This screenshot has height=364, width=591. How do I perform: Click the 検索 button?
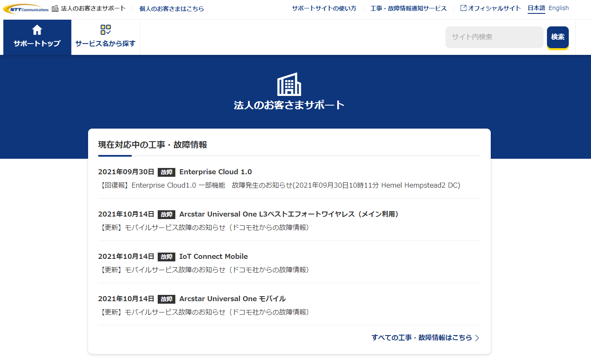(558, 37)
